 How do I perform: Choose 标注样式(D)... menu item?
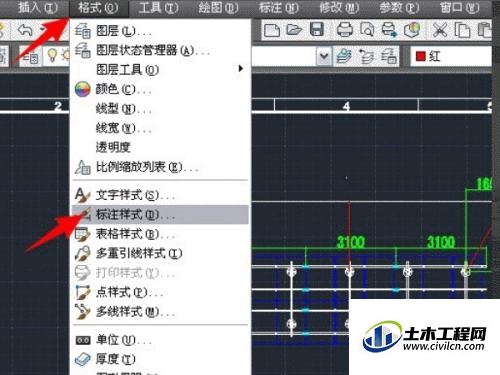click(160, 214)
